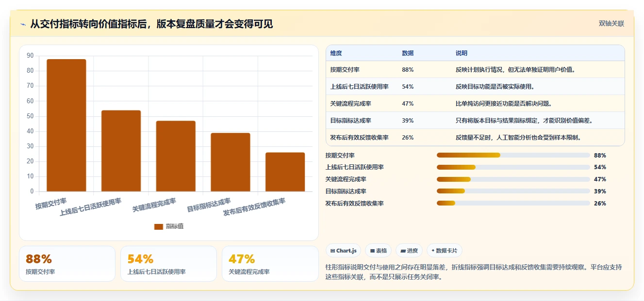Click 发布后有效反馈收集率 cell in the table

coord(359,138)
